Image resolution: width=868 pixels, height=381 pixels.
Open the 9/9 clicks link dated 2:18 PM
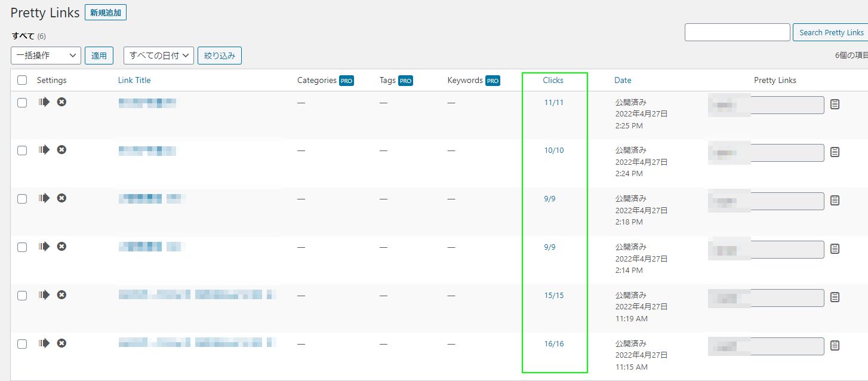pyautogui.click(x=550, y=198)
